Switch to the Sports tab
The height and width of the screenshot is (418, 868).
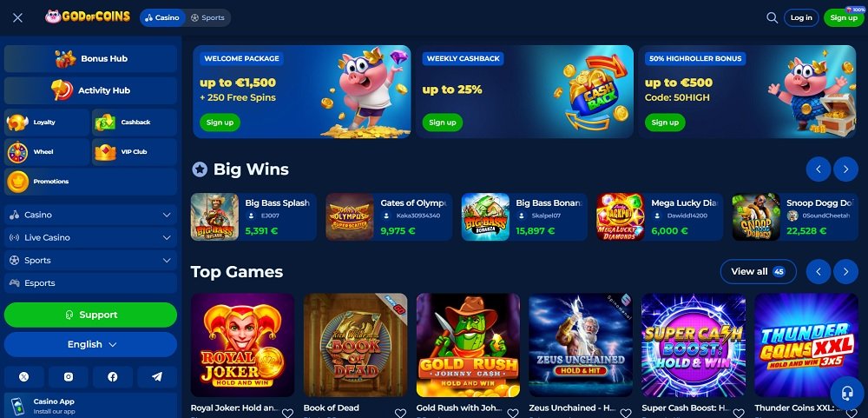pos(207,17)
